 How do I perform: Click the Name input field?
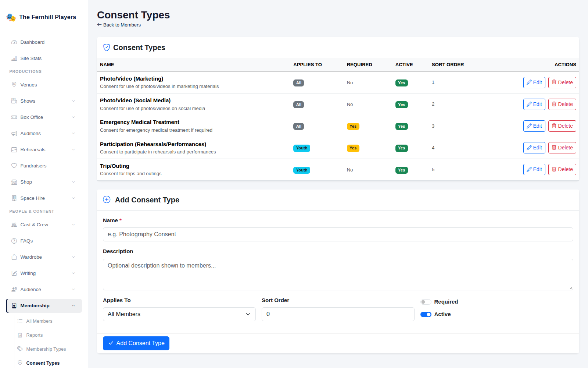[x=338, y=234]
